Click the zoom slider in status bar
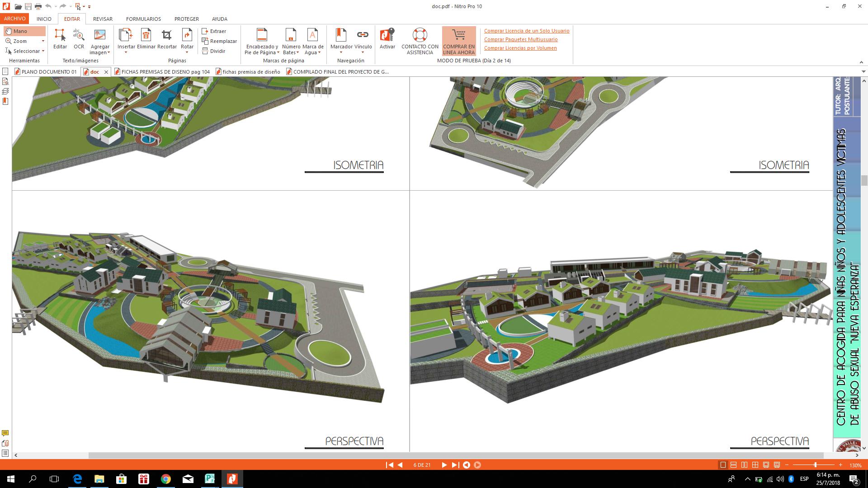This screenshot has width=868, height=488. click(815, 465)
